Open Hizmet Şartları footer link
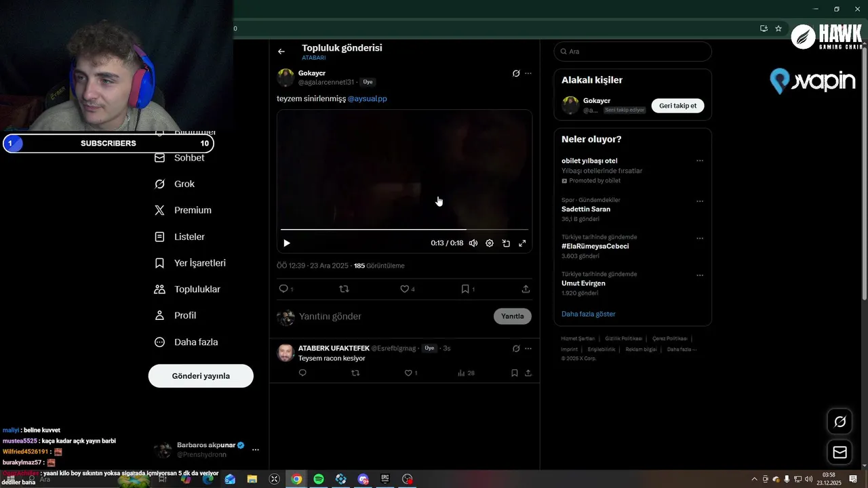 pyautogui.click(x=578, y=339)
